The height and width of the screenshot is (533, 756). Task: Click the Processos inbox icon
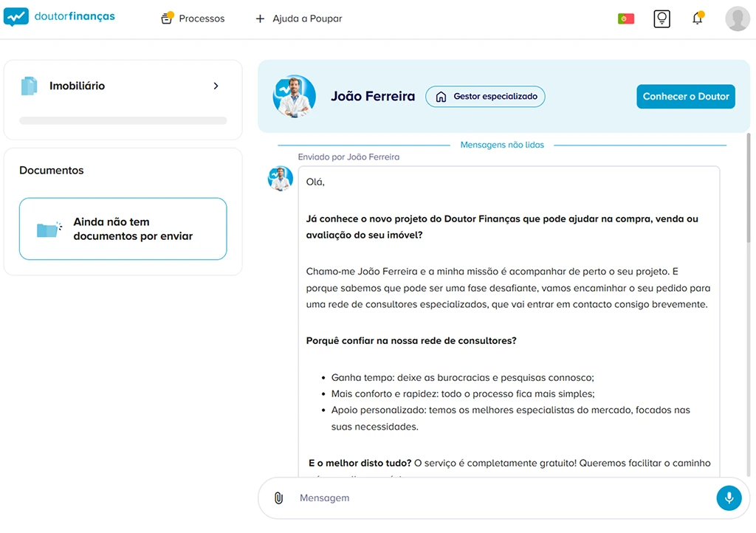click(x=167, y=18)
